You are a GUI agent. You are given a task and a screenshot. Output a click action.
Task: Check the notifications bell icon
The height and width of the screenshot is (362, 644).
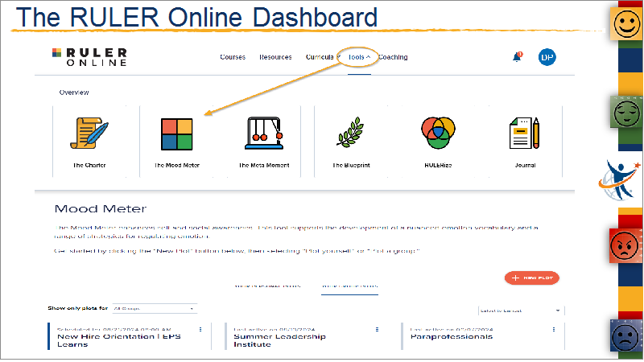tap(517, 57)
